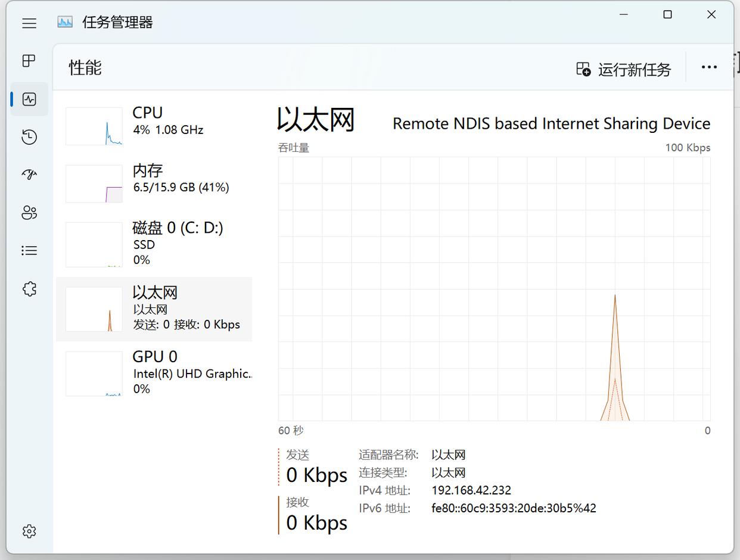Open the Details list view icon
Screen dimensions: 740x560
click(x=29, y=250)
